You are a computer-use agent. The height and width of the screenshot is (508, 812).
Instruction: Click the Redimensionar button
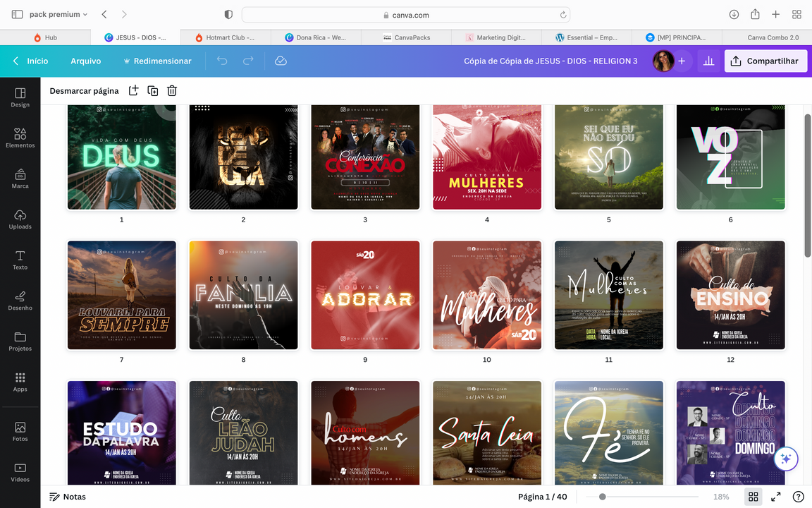[x=157, y=61]
